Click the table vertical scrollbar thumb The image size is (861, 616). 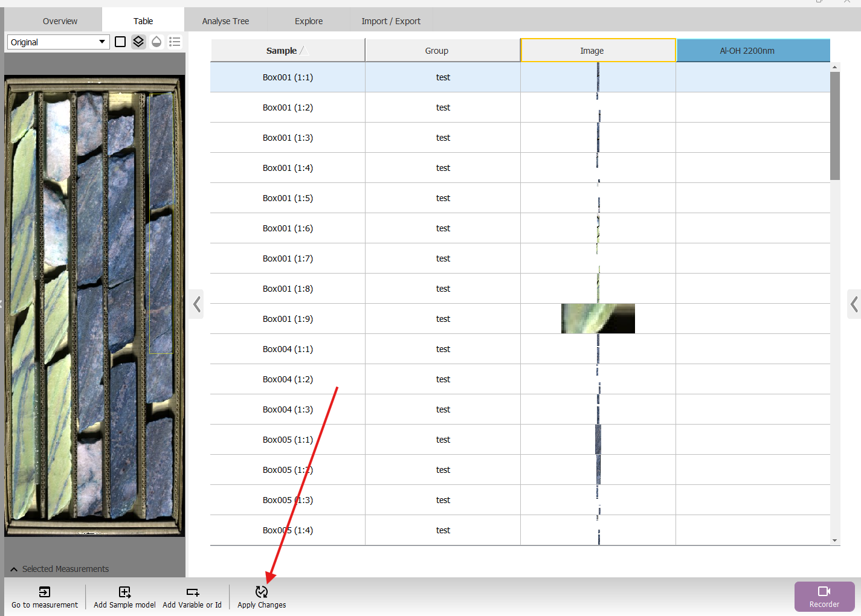click(x=835, y=126)
